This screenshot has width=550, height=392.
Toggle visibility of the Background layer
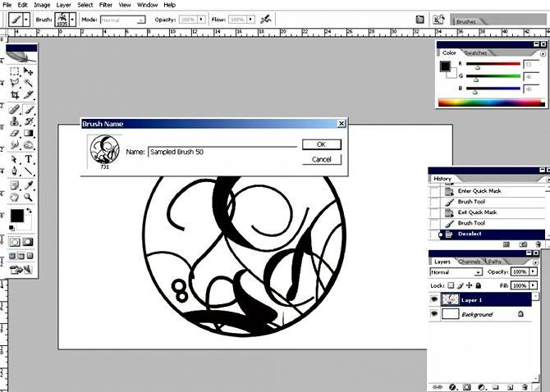point(433,314)
